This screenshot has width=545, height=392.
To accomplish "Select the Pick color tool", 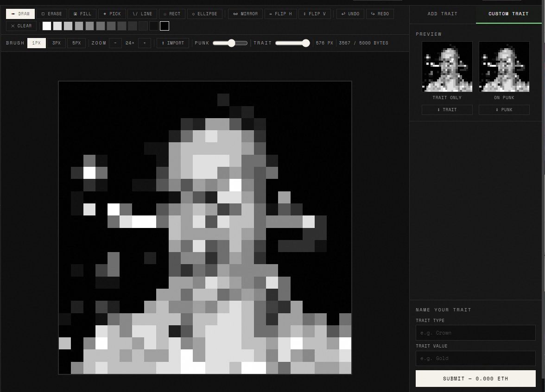I will pyautogui.click(x=112, y=14).
